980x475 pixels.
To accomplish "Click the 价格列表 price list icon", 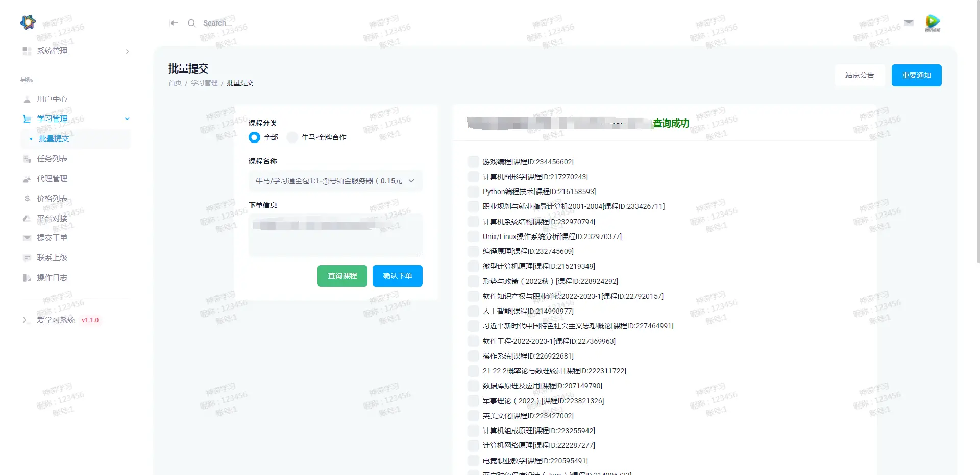I will [x=27, y=199].
